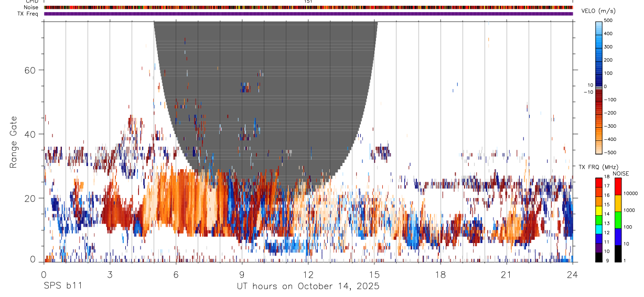Click the velocity scale value '500'
This screenshot has height=297, width=644.
click(x=608, y=20)
